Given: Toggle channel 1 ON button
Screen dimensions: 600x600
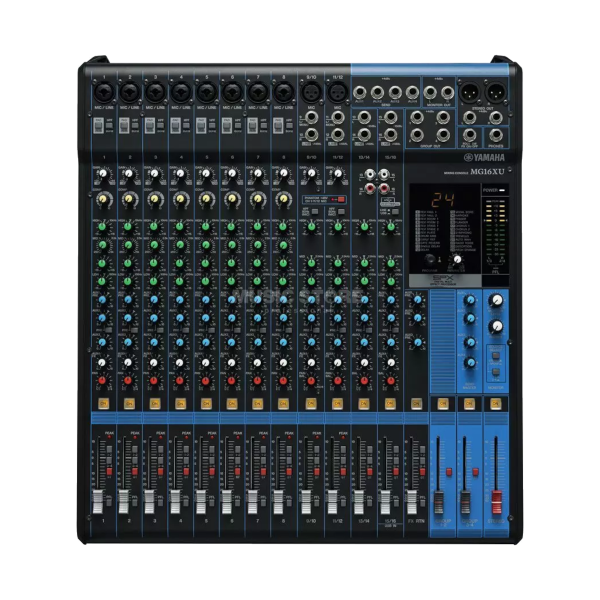Looking at the screenshot, I should pyautogui.click(x=103, y=403).
